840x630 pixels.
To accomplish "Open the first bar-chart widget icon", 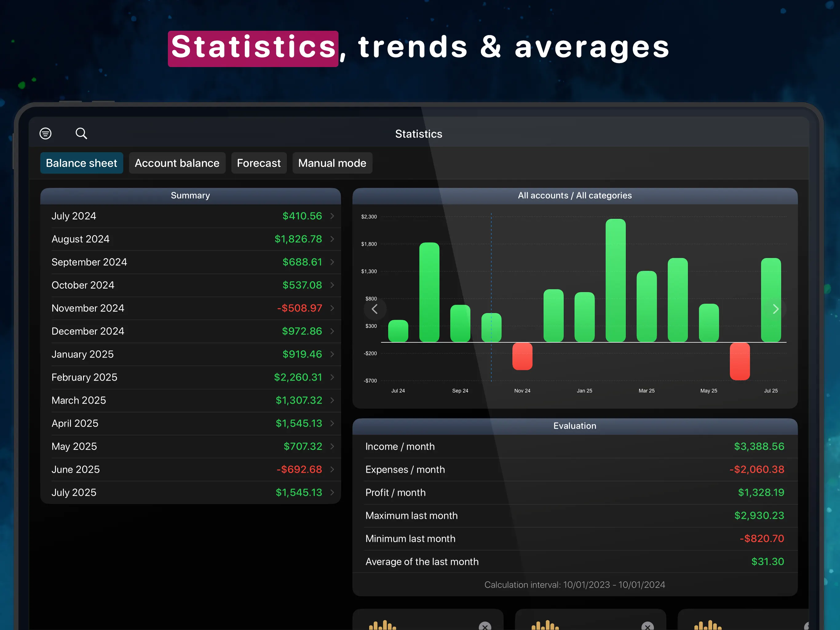I will [x=382, y=625].
